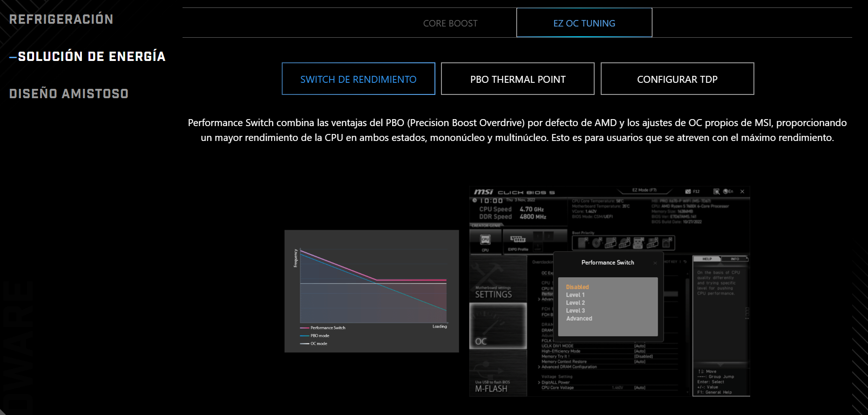Click the optical disc boot priority icon
Screen dimensions: 868x415
[597, 242]
